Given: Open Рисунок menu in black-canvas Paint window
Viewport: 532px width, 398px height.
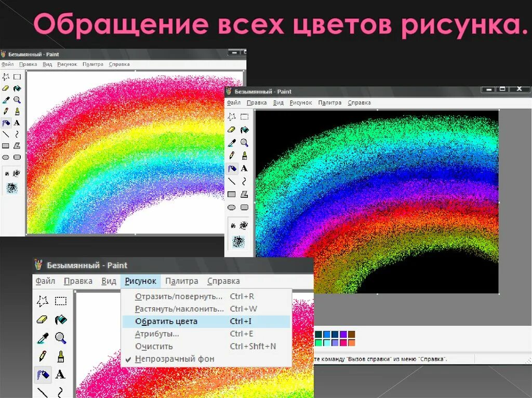Looking at the screenshot, I should click(301, 102).
